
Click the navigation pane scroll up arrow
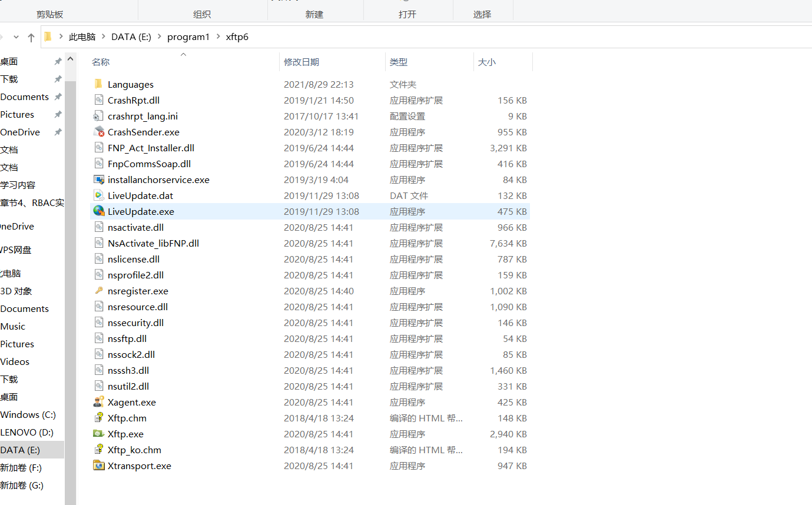70,59
